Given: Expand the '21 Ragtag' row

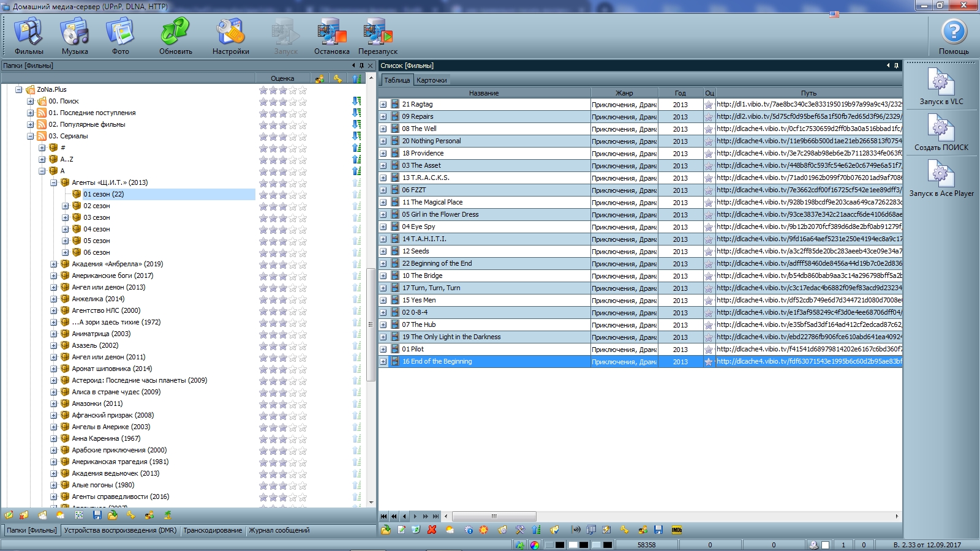Looking at the screenshot, I should 383,105.
